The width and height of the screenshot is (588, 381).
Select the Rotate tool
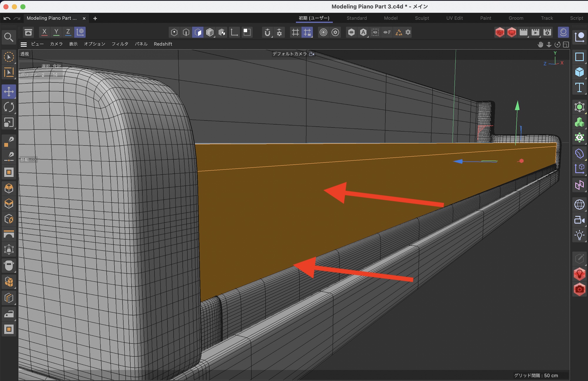9,107
